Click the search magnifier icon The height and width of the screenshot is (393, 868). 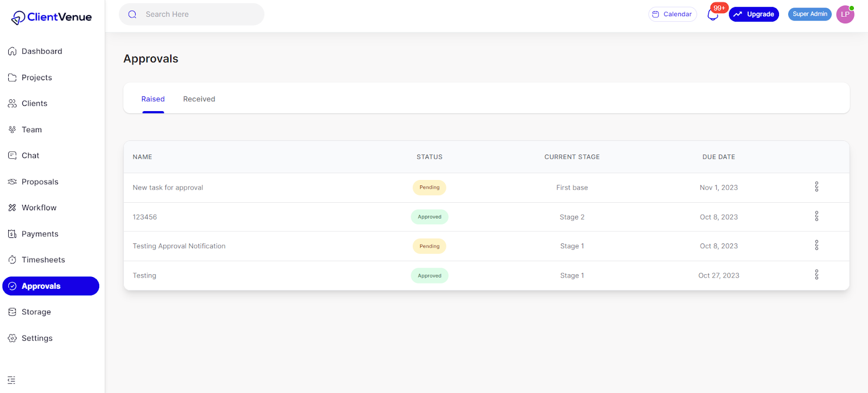tap(132, 15)
